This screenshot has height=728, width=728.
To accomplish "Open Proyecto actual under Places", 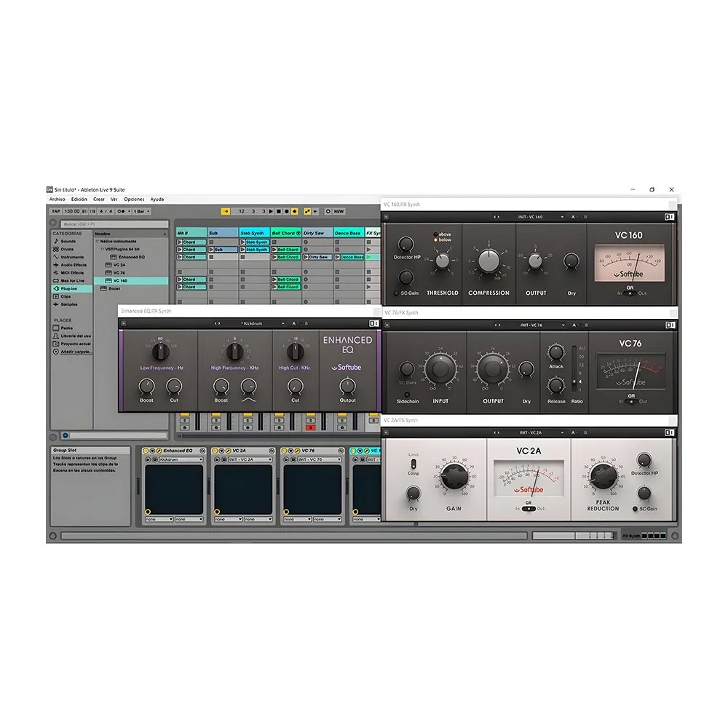I will [x=75, y=344].
